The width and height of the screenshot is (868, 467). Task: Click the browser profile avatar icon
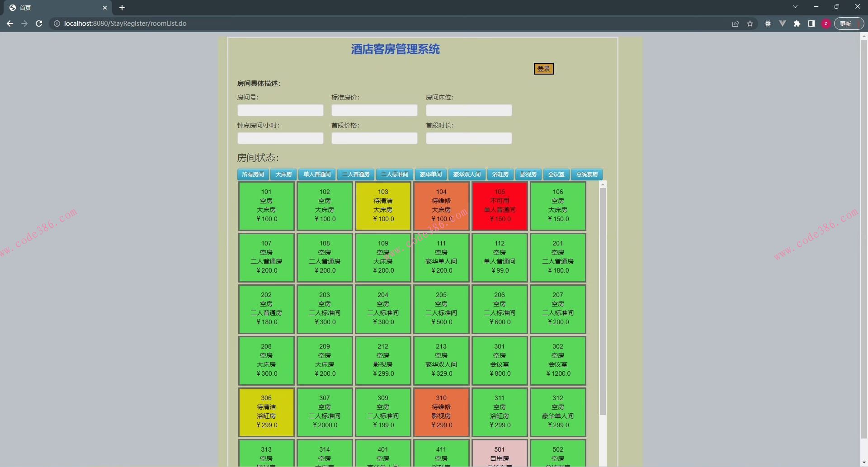[826, 24]
